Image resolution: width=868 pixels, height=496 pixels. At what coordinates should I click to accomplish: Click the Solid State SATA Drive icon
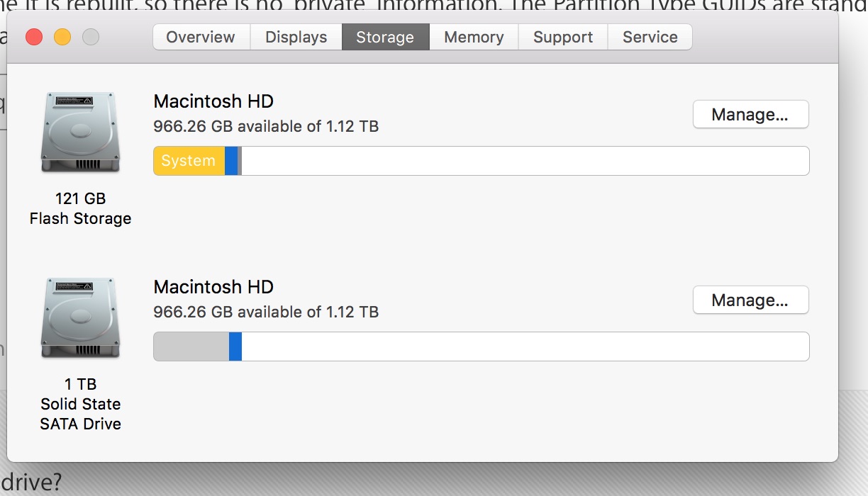pyautogui.click(x=80, y=318)
